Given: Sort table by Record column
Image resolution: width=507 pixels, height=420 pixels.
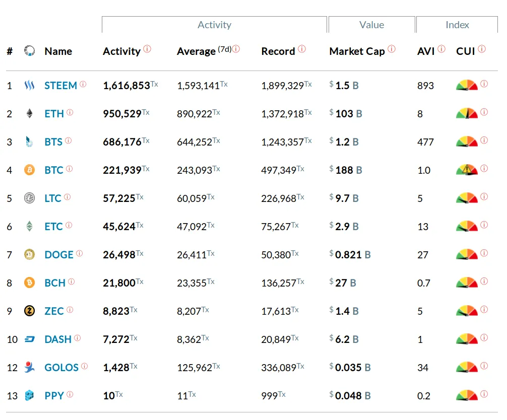Looking at the screenshot, I should 278,51.
